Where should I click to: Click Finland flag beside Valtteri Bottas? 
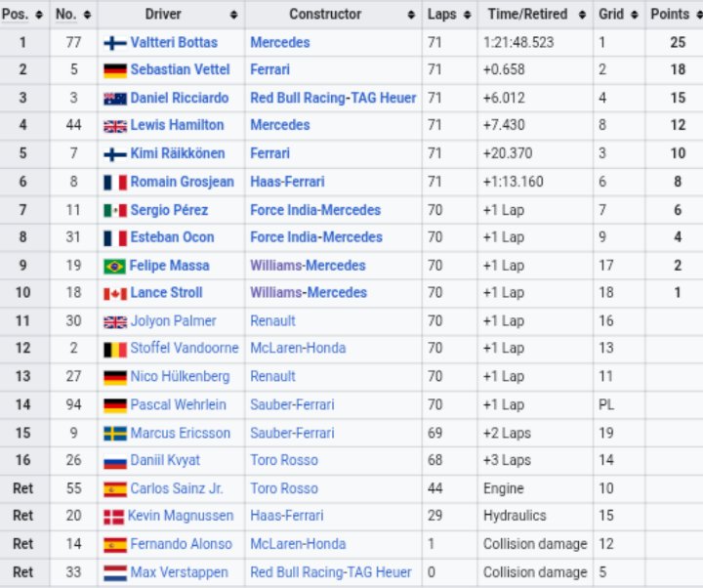pyautogui.click(x=115, y=44)
